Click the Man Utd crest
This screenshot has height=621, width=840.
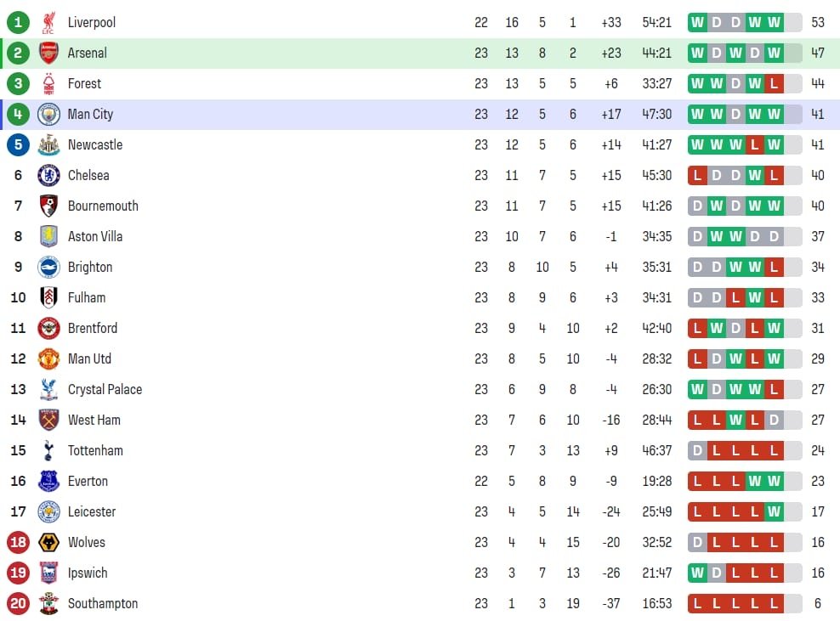[48, 358]
